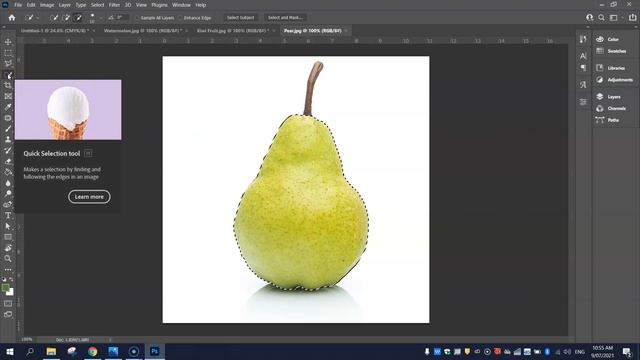640x360 pixels.
Task: Click the Select and Mask button
Action: point(285,18)
